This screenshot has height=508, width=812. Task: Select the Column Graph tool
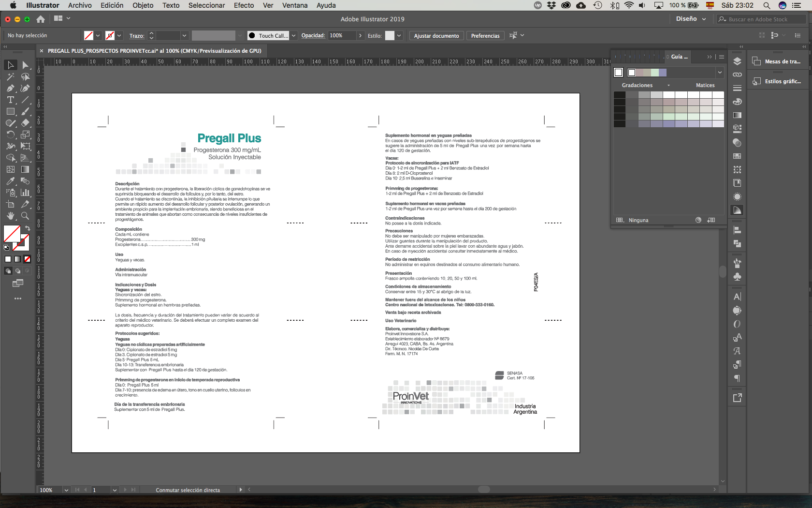[x=25, y=193]
